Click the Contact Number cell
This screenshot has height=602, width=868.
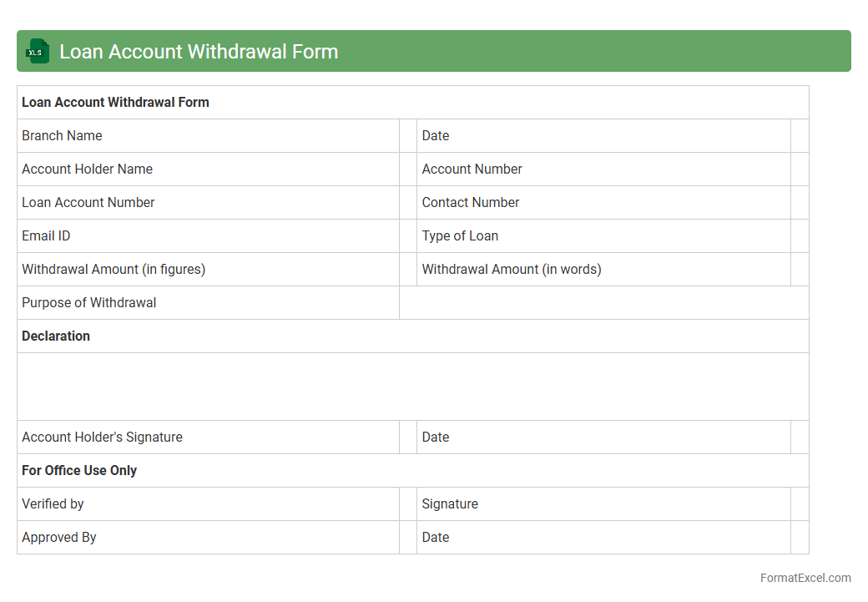603,203
